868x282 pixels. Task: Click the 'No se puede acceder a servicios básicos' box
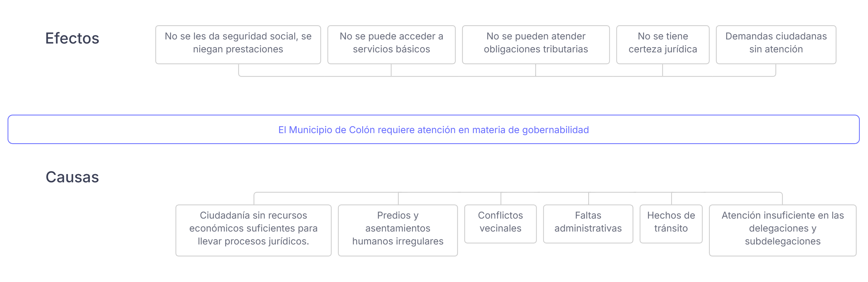(x=391, y=44)
